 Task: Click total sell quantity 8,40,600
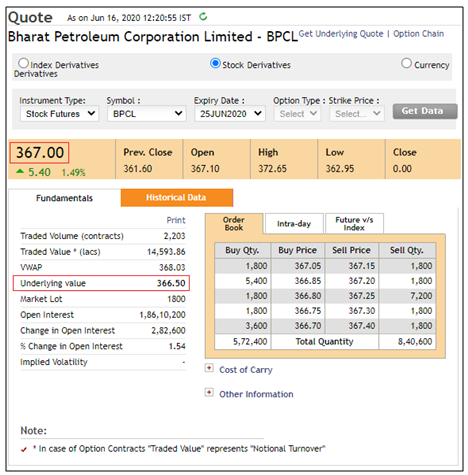point(415,341)
